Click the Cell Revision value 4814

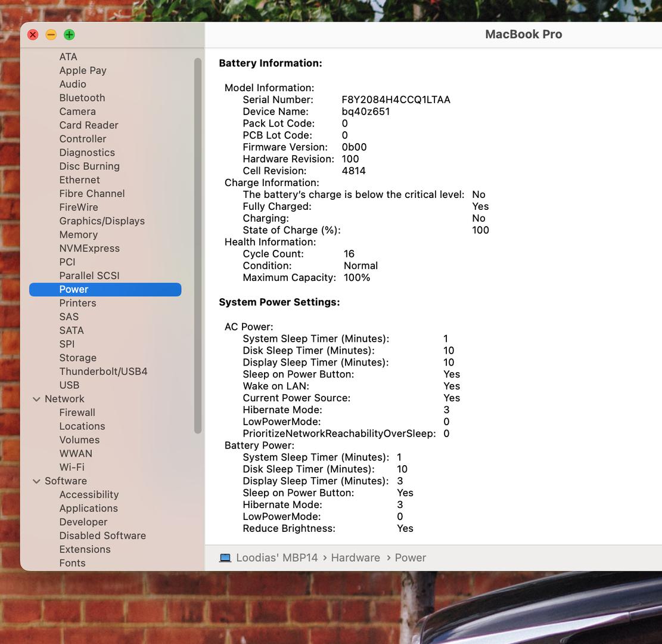coord(354,171)
